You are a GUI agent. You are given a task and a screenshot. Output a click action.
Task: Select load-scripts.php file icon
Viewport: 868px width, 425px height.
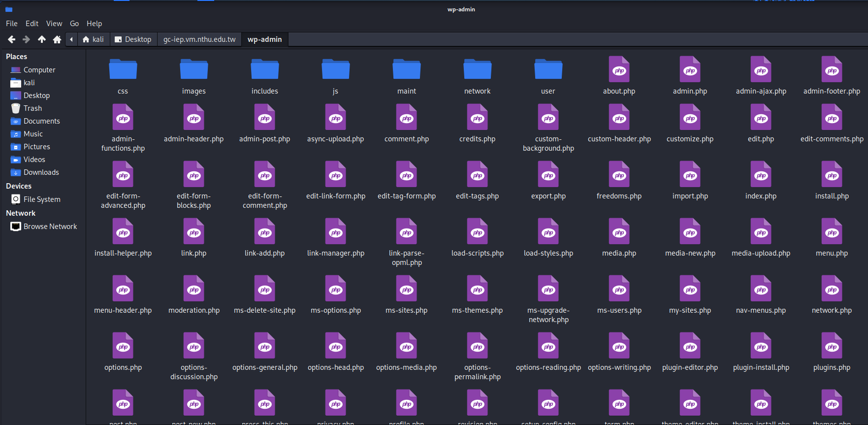478,231
